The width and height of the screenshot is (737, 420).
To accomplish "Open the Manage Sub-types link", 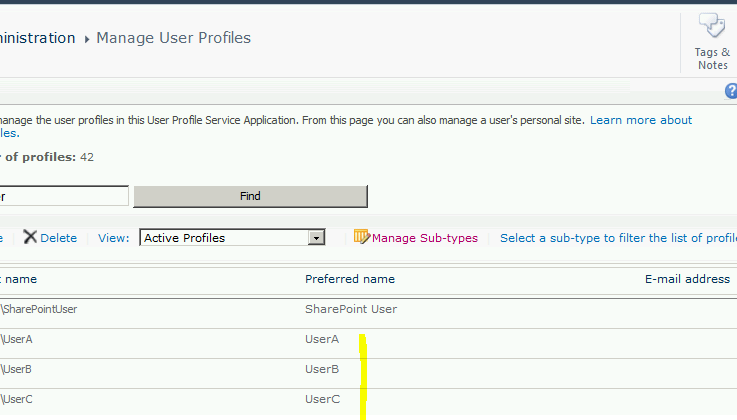I will 424,238.
